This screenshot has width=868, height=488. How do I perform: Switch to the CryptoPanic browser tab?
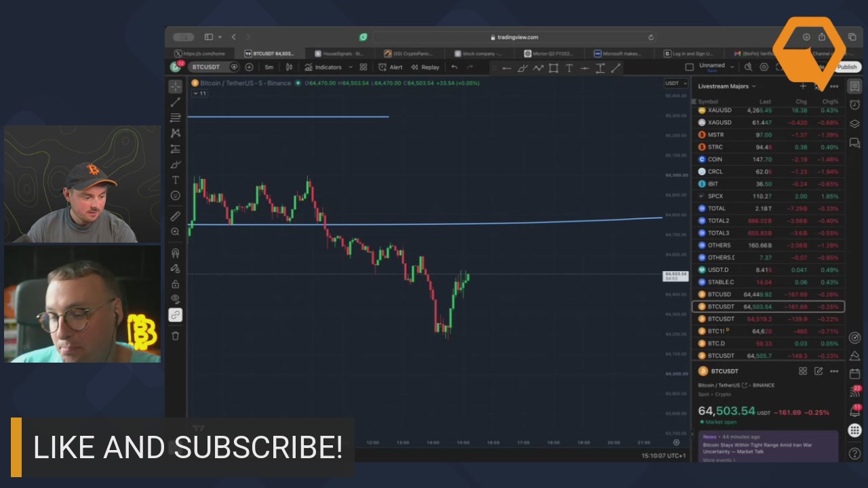tap(411, 54)
